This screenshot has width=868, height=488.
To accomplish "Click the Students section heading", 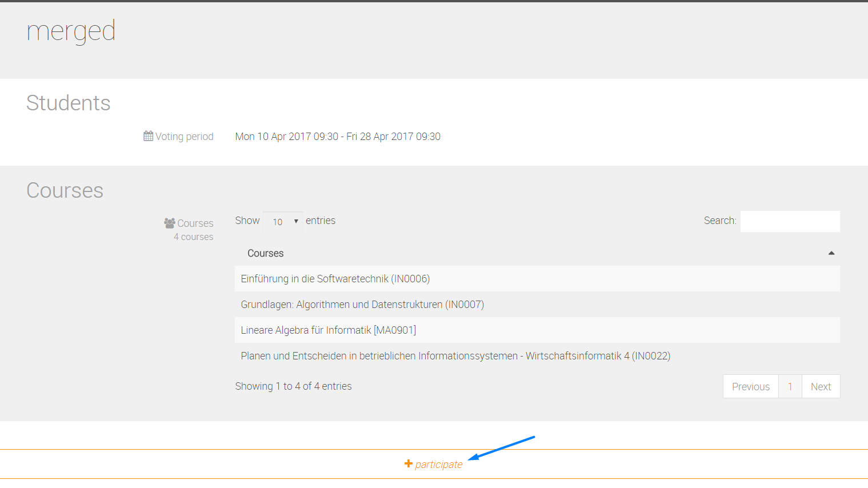I will coord(69,103).
